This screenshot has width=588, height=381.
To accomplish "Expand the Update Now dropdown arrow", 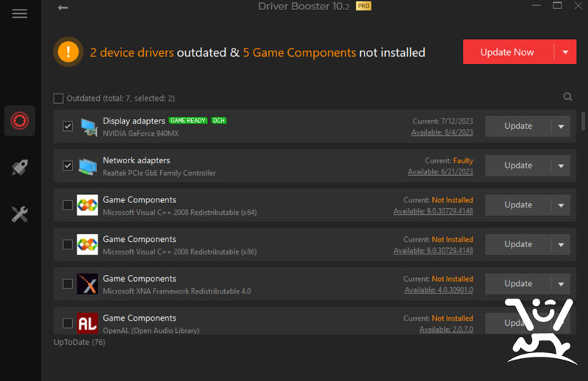I will [565, 51].
